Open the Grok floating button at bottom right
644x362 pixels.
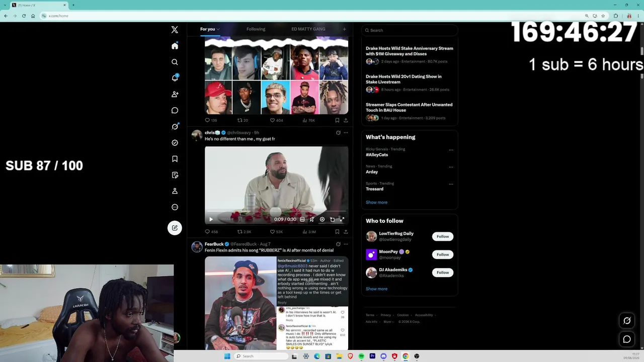pos(627,321)
